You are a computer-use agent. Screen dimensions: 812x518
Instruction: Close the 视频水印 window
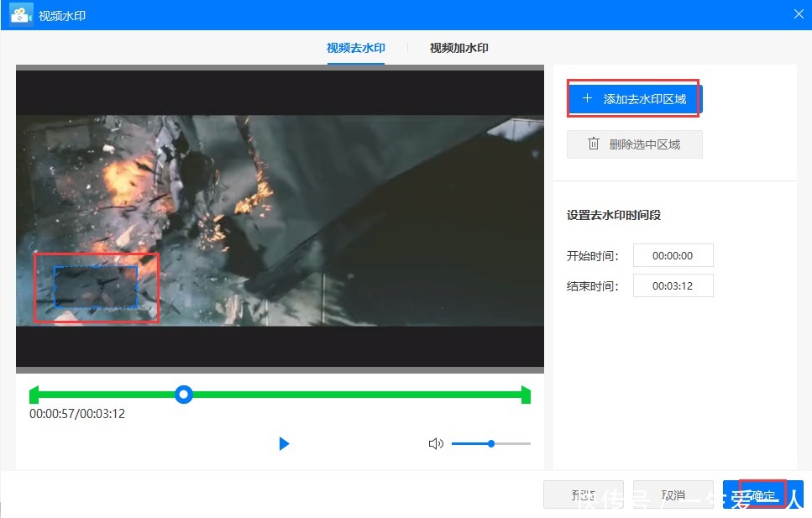(x=799, y=14)
